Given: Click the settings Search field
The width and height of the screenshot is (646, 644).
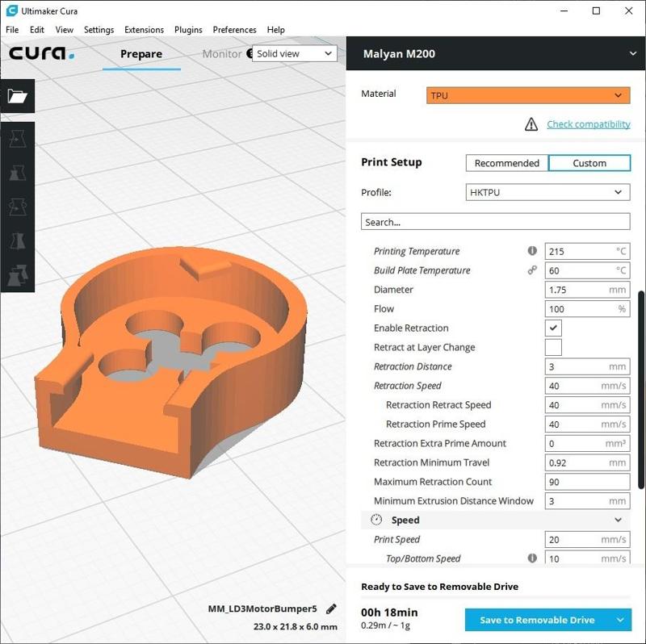Looking at the screenshot, I should pos(495,222).
